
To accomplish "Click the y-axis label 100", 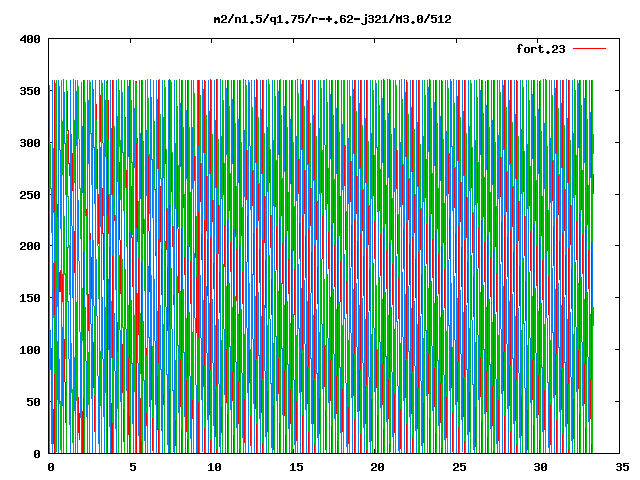I will click(30, 350).
